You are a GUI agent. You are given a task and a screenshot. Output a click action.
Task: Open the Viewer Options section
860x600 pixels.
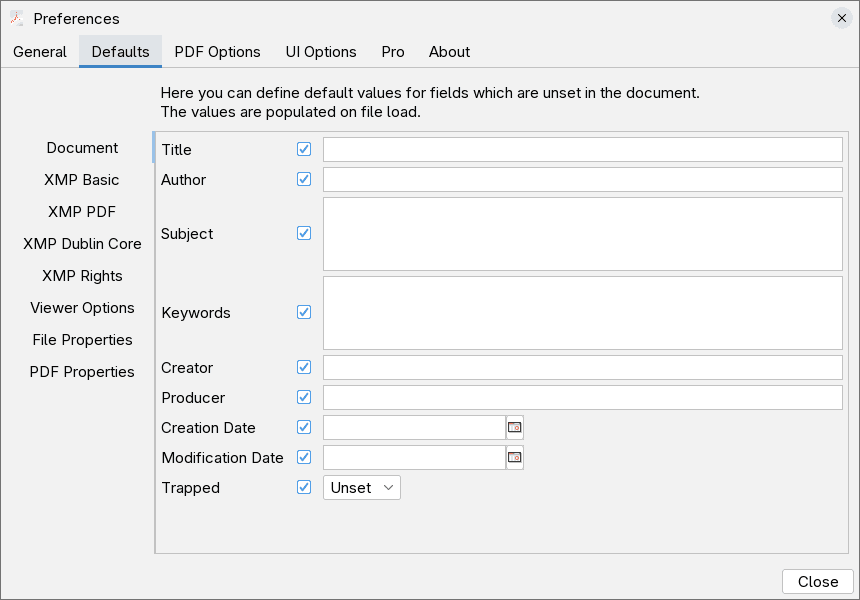[82, 308]
